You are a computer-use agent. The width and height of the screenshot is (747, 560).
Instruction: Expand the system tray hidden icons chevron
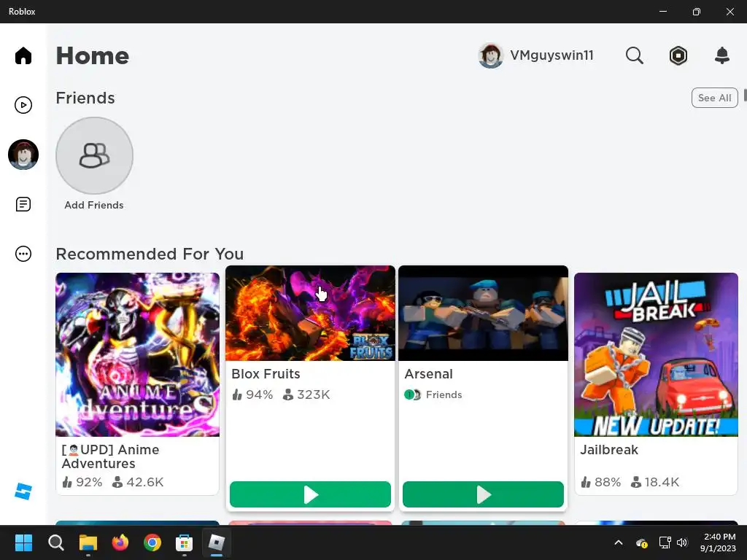coord(619,542)
